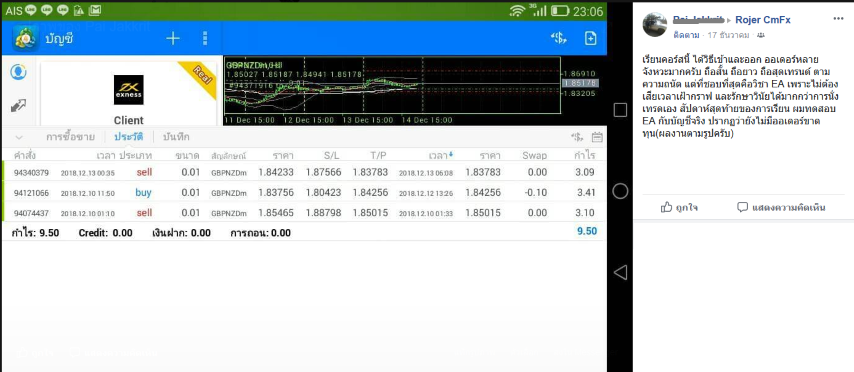Viewport: 854px width, 372px height.
Task: Tap the MetaTrader app logo icon
Action: coord(25,38)
